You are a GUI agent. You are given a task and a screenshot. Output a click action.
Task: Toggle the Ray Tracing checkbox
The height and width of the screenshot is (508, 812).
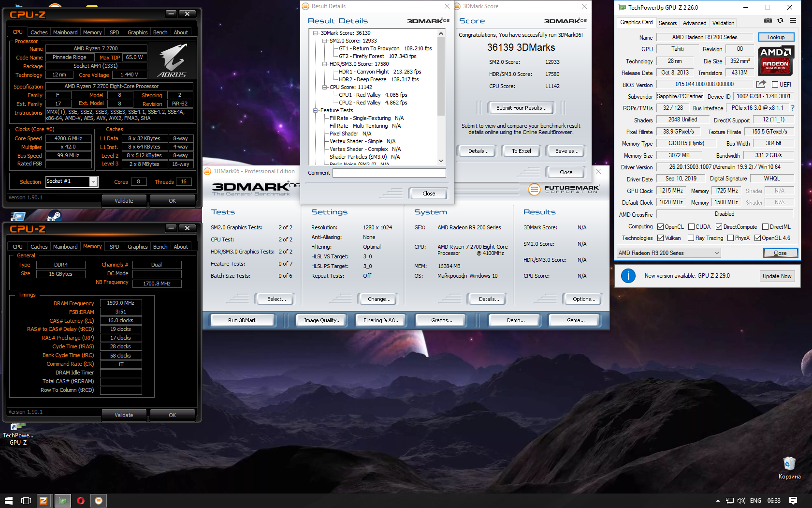691,238
